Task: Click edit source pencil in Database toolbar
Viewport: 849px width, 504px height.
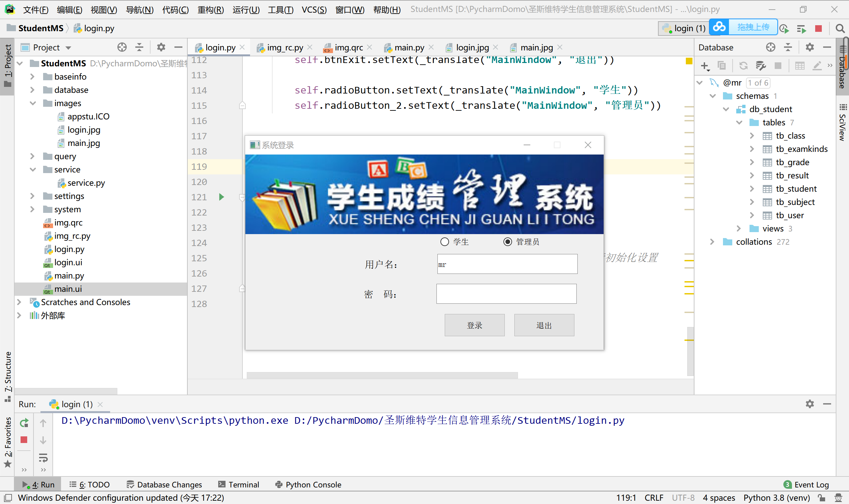Action: [817, 66]
